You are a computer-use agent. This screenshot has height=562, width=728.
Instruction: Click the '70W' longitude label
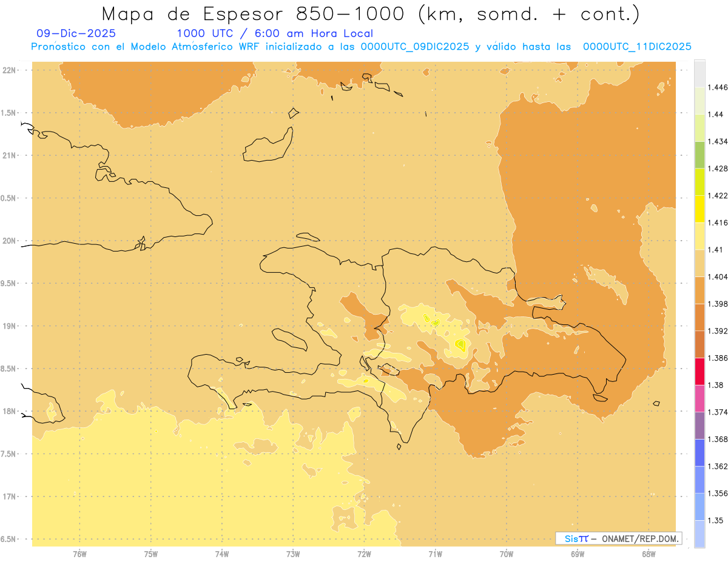click(507, 554)
